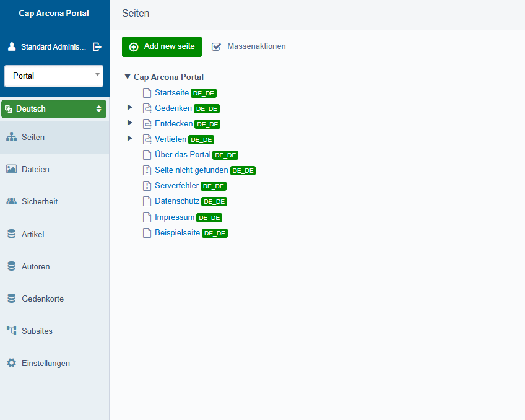Open the Portal subsite dropdown
The image size is (525, 420).
pos(54,76)
